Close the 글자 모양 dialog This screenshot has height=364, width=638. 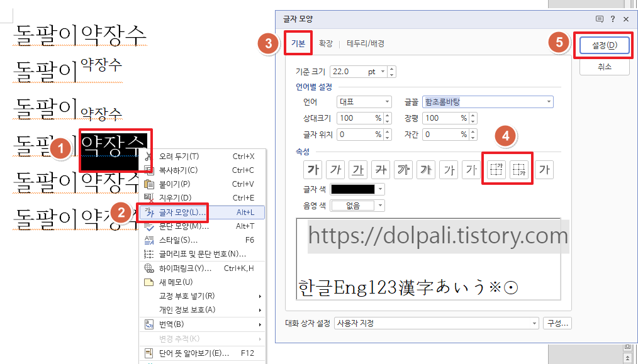click(626, 19)
